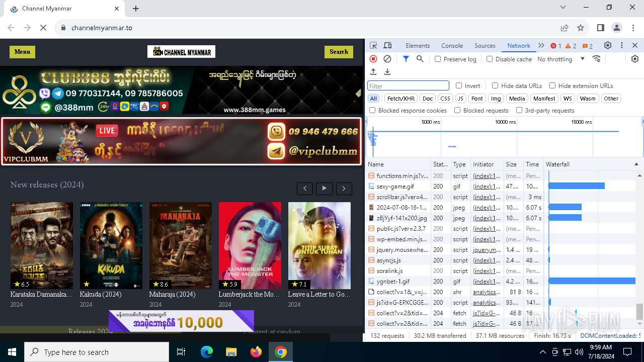Launch Firefox from the taskbar

click(x=256, y=352)
